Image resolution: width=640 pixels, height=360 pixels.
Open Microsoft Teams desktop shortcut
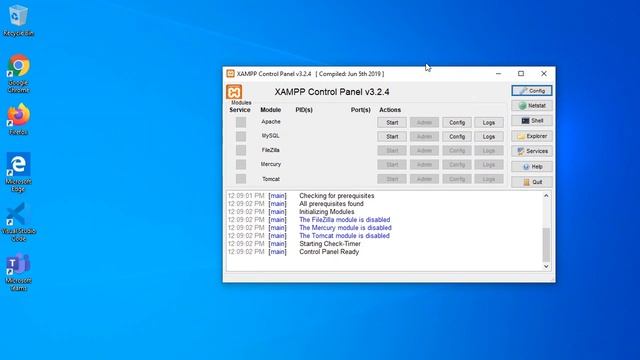[18, 272]
